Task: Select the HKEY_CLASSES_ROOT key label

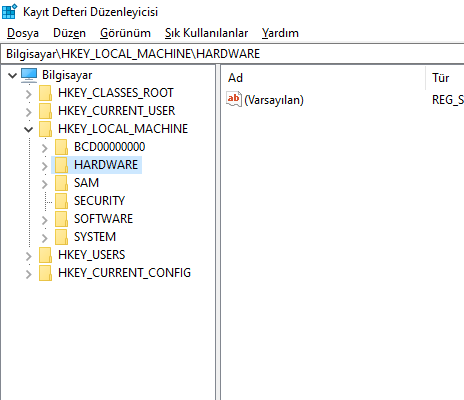Action: [116, 93]
